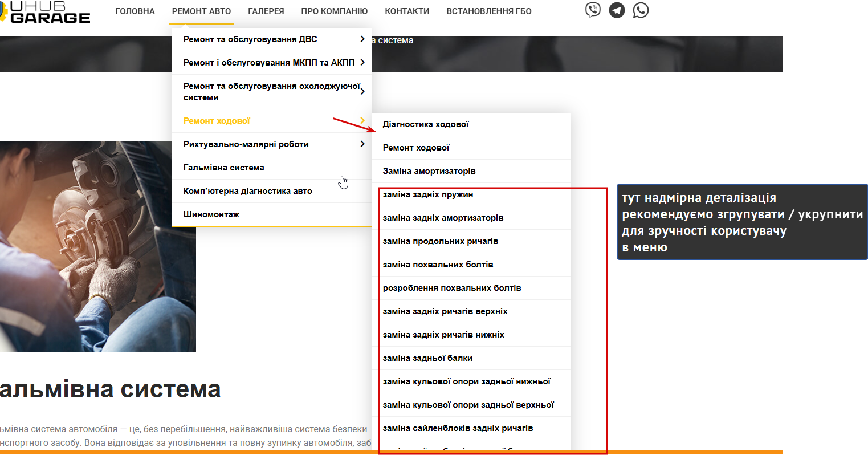
Task: Open заміна задніх ричагів верхніх
Action: tap(471, 311)
